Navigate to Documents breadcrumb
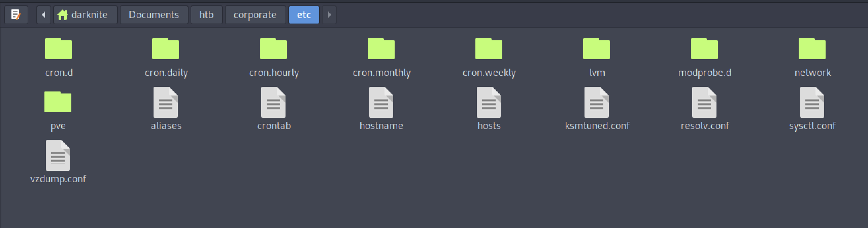Image resolution: width=868 pixels, height=228 pixels. [154, 15]
